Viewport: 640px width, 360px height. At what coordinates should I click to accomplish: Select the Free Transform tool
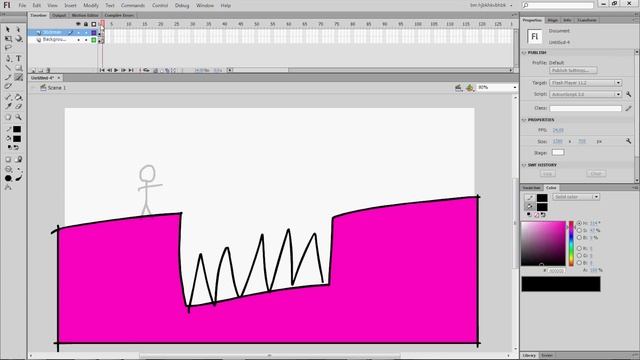pos(8,39)
